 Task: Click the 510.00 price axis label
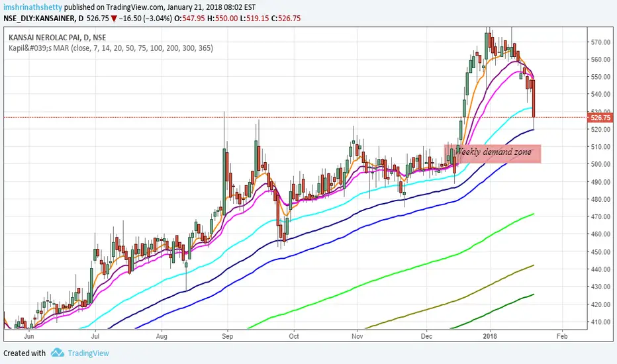point(600,147)
